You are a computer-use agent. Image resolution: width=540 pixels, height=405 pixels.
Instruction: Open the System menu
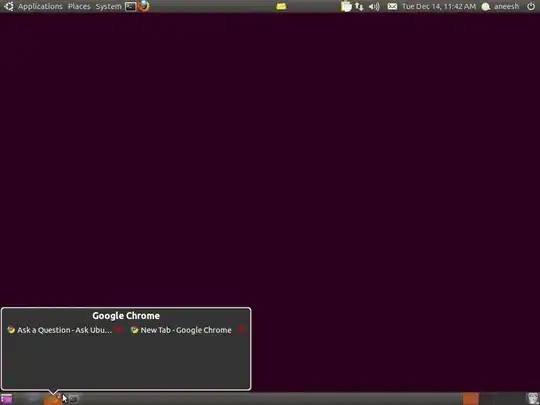[108, 6]
